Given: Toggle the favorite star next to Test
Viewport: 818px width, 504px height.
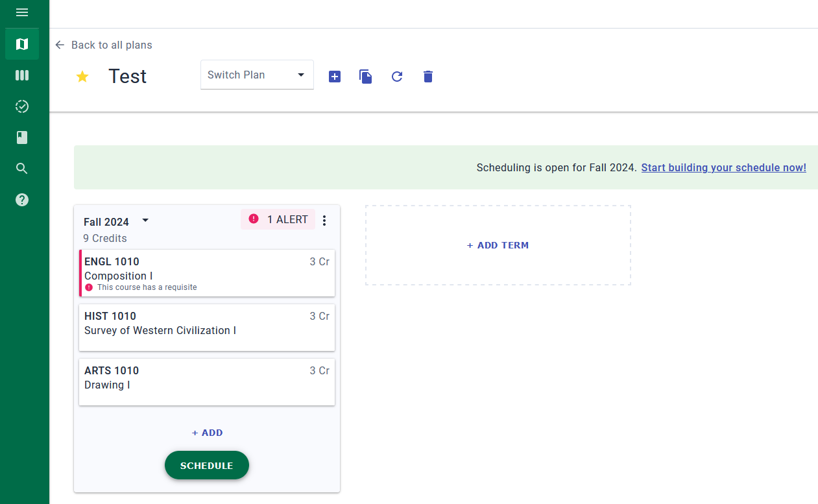Looking at the screenshot, I should pos(82,77).
